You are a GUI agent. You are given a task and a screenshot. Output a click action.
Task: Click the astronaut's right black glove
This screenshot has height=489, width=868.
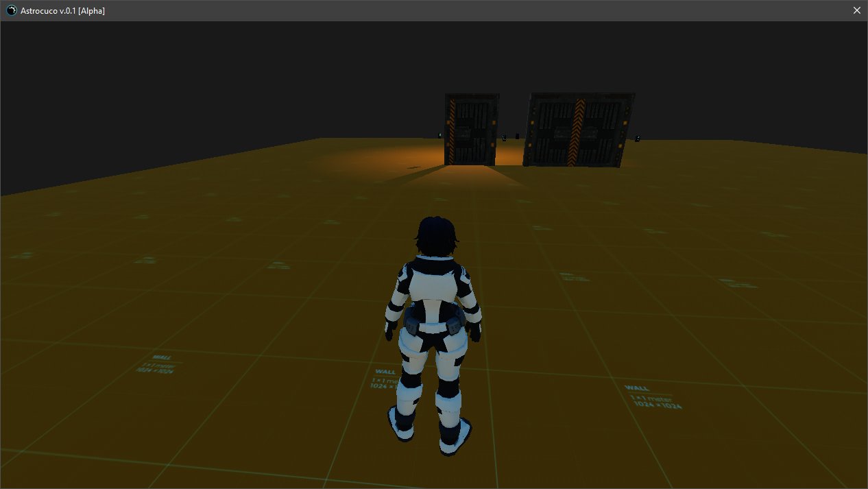475,333
